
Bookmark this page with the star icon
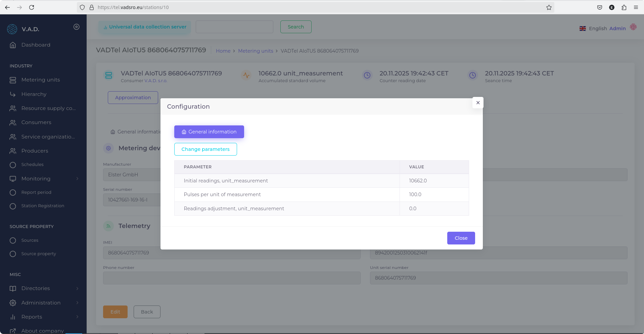(549, 7)
